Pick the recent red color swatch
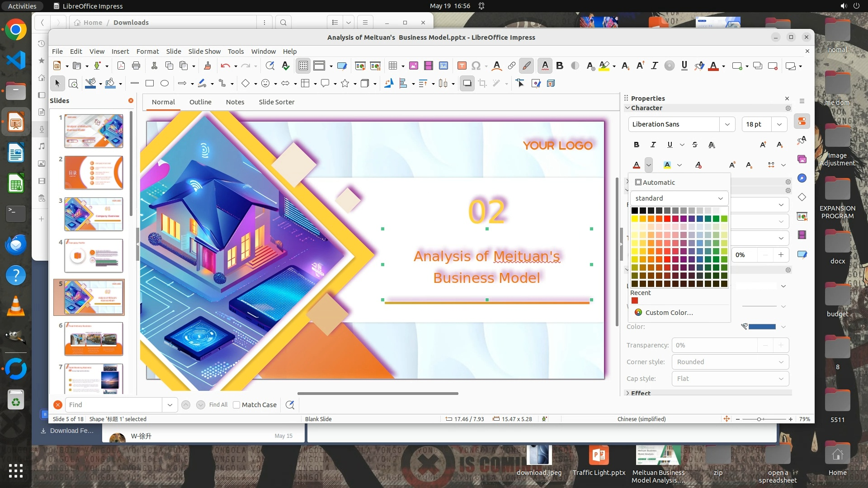 pyautogui.click(x=635, y=301)
